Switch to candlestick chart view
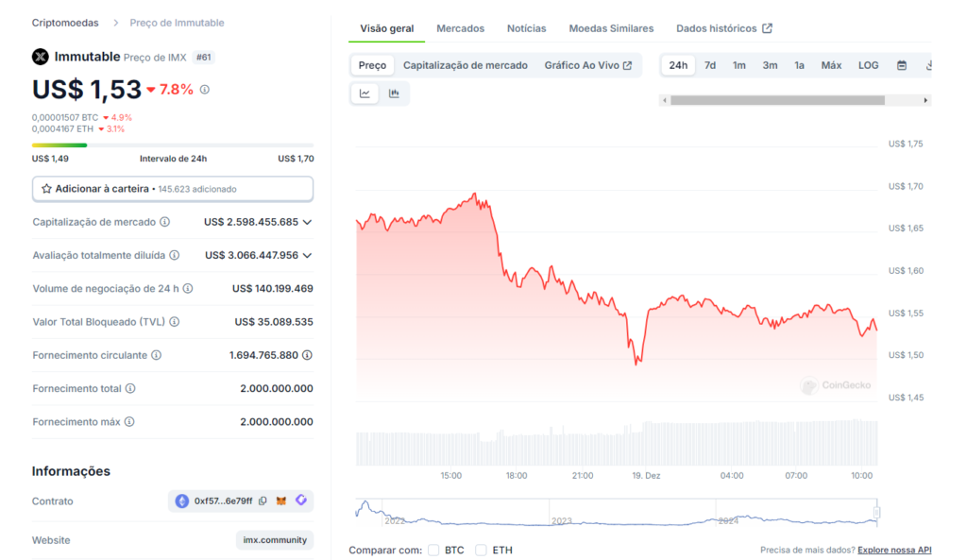This screenshot has width=967, height=560. (394, 93)
